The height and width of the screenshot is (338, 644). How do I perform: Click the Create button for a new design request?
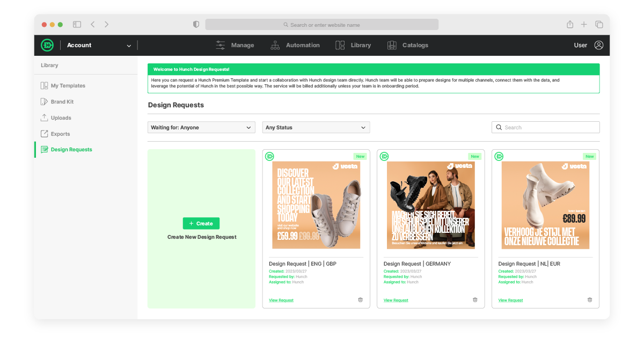pyautogui.click(x=201, y=223)
